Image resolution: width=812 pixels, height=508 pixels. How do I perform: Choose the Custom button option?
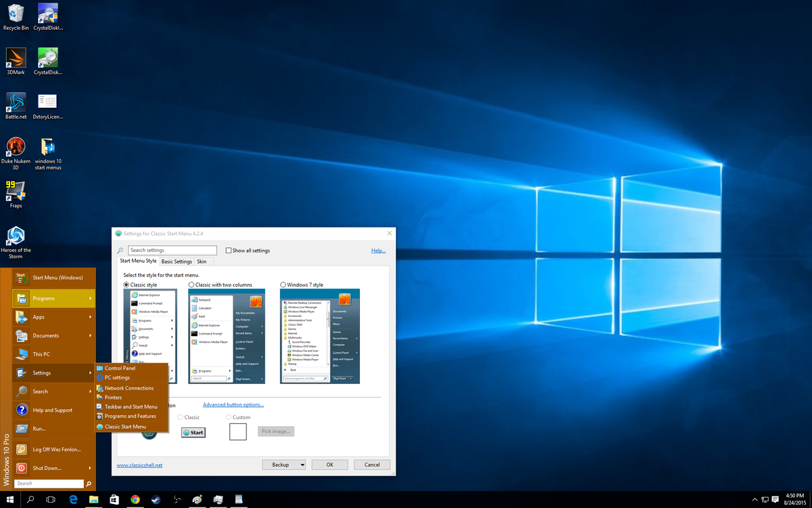pyautogui.click(x=230, y=417)
